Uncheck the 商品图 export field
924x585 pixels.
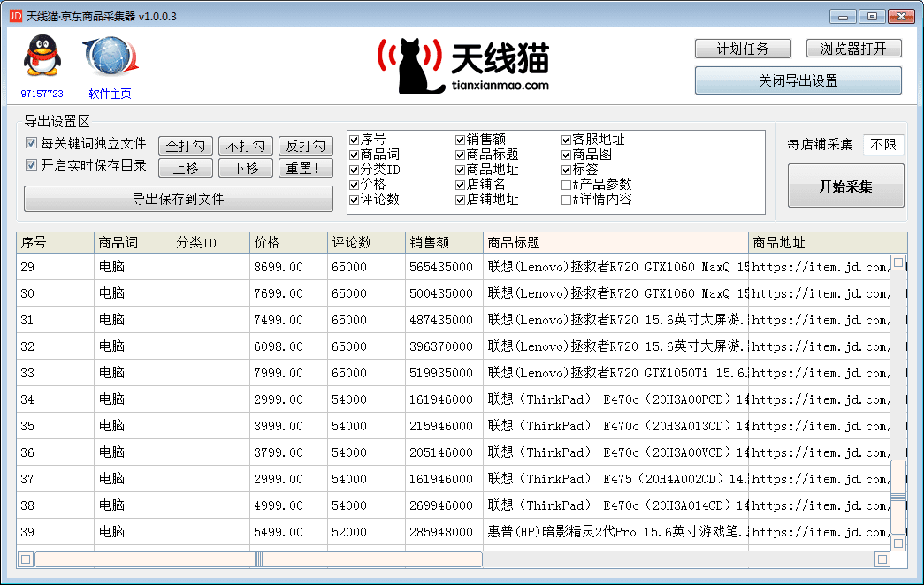pyautogui.click(x=566, y=155)
